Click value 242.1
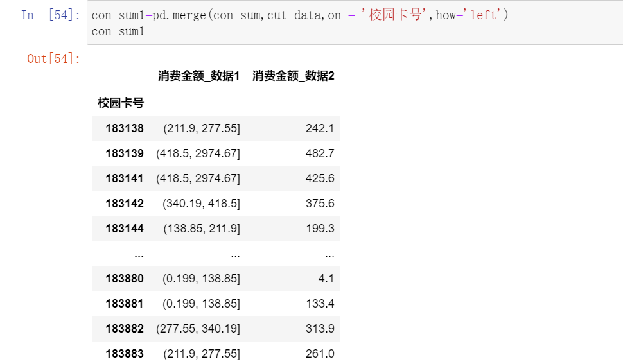Viewport: 623px width, 364px height. 320,128
